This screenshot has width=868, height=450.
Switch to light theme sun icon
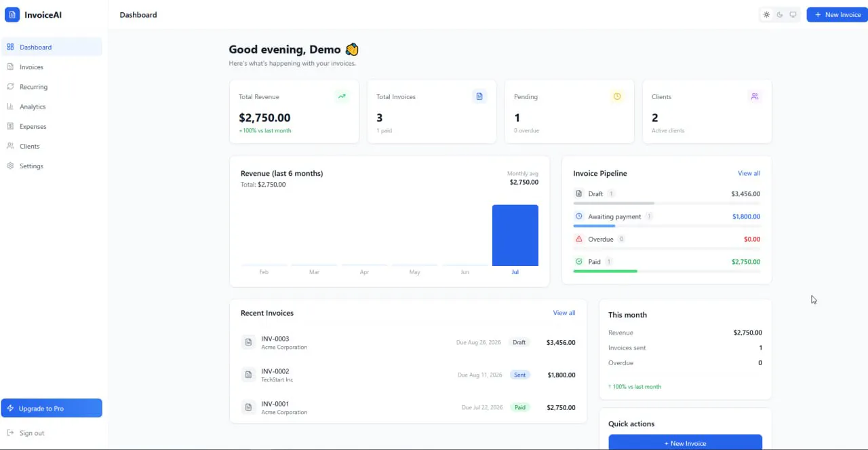[766, 14]
